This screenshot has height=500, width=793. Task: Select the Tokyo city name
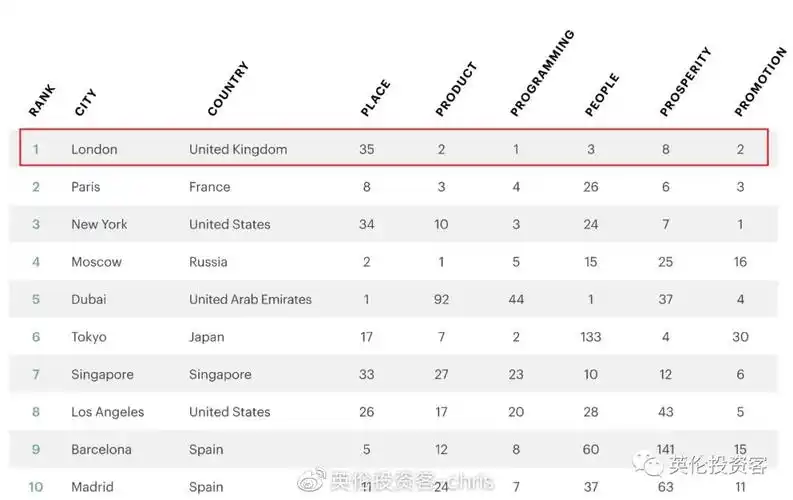89,337
